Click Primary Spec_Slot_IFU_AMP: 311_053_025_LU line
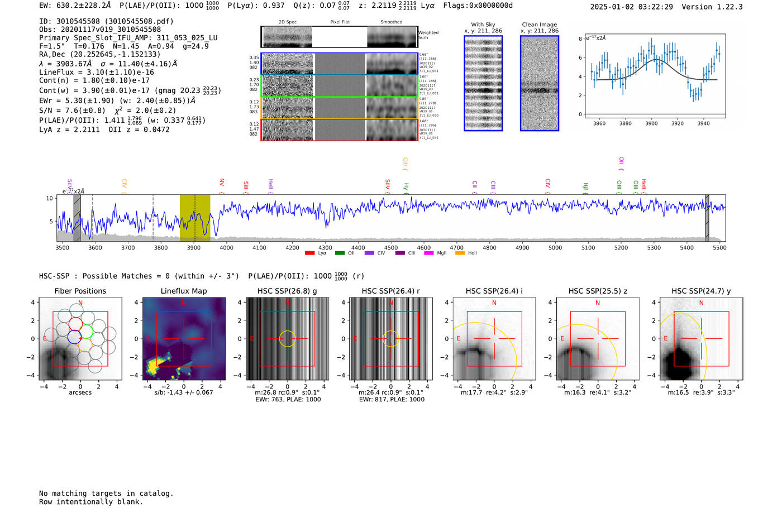 pyautogui.click(x=128, y=38)
